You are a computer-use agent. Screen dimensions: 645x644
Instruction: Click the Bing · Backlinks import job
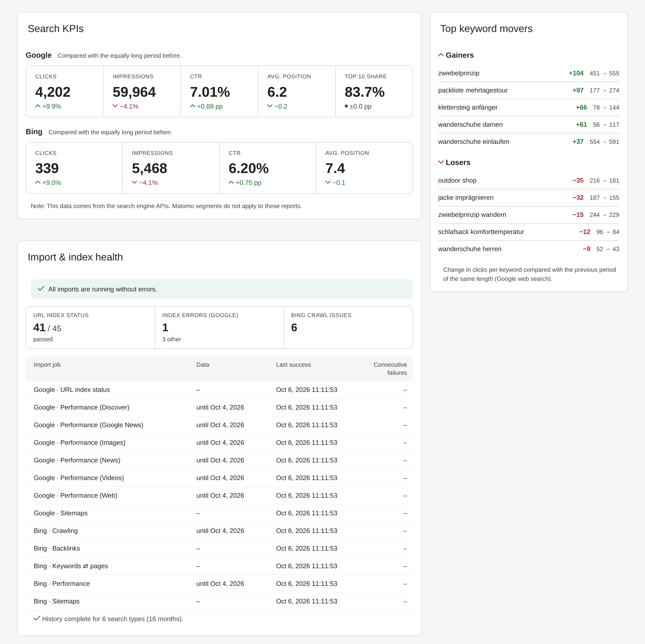point(57,548)
